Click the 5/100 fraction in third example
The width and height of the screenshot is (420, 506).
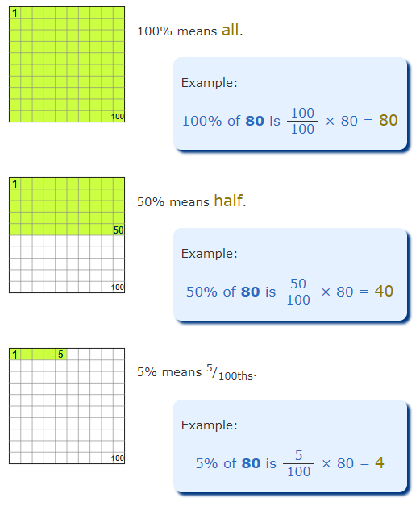(298, 463)
